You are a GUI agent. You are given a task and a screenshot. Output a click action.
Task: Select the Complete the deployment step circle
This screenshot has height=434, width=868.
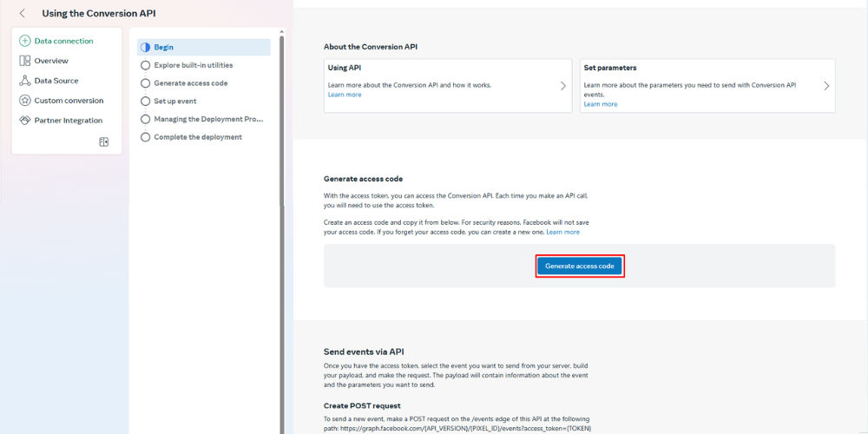tap(146, 137)
